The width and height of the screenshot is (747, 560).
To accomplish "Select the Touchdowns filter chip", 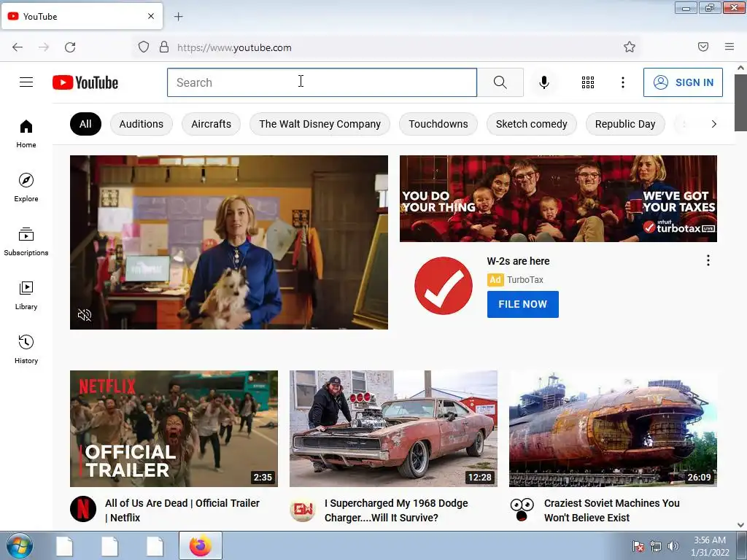I will pos(438,124).
